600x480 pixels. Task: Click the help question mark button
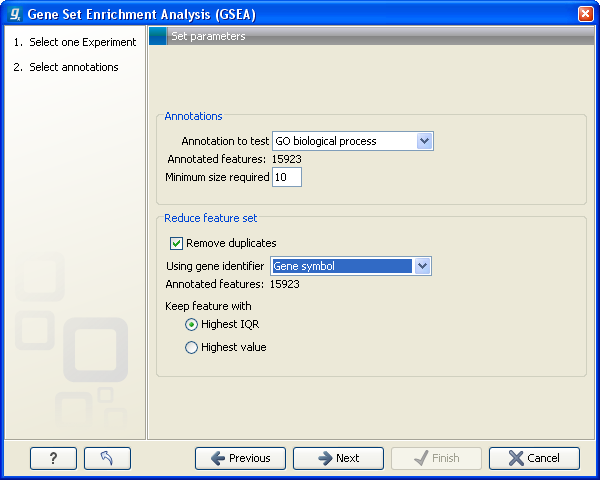[53, 458]
